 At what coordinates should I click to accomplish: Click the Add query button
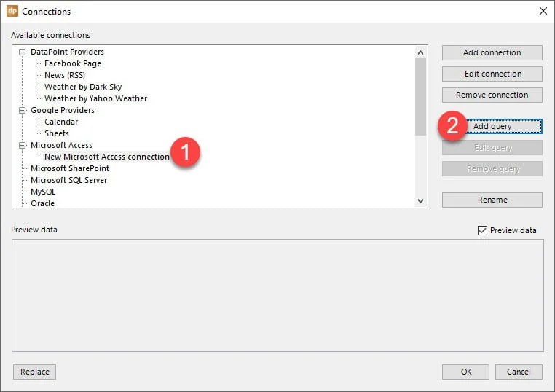pyautogui.click(x=492, y=127)
